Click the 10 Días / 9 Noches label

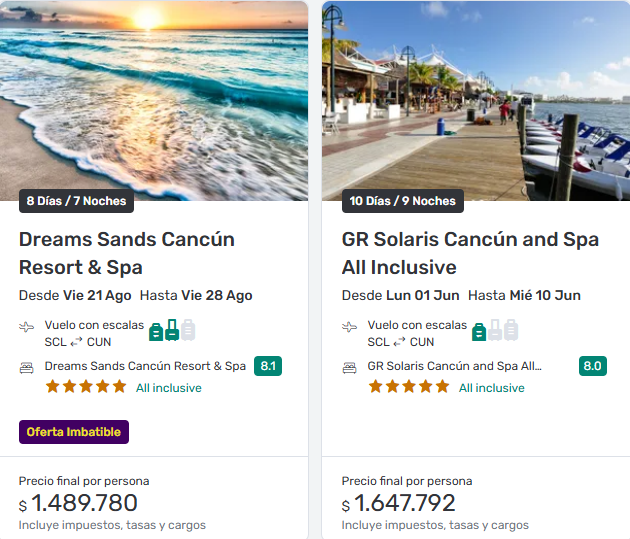pos(403,201)
